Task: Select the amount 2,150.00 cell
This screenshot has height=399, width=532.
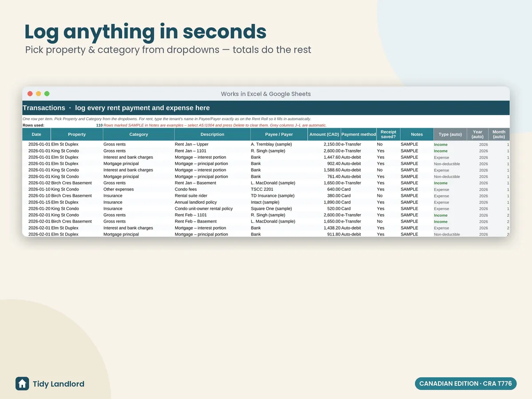Action: coord(324,144)
